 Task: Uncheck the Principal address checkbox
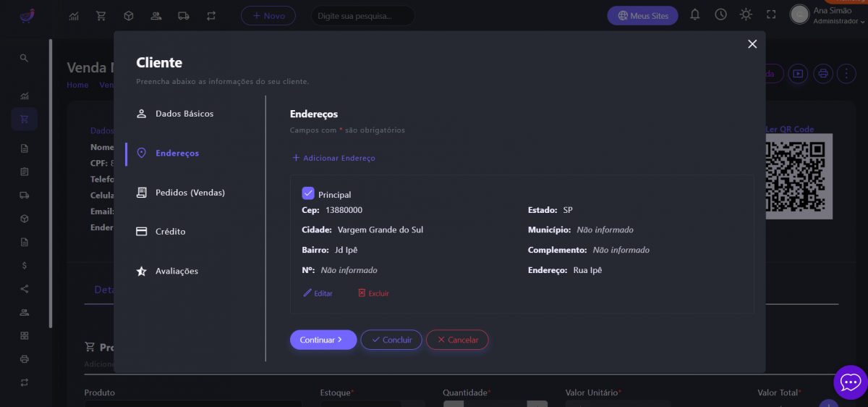(308, 193)
